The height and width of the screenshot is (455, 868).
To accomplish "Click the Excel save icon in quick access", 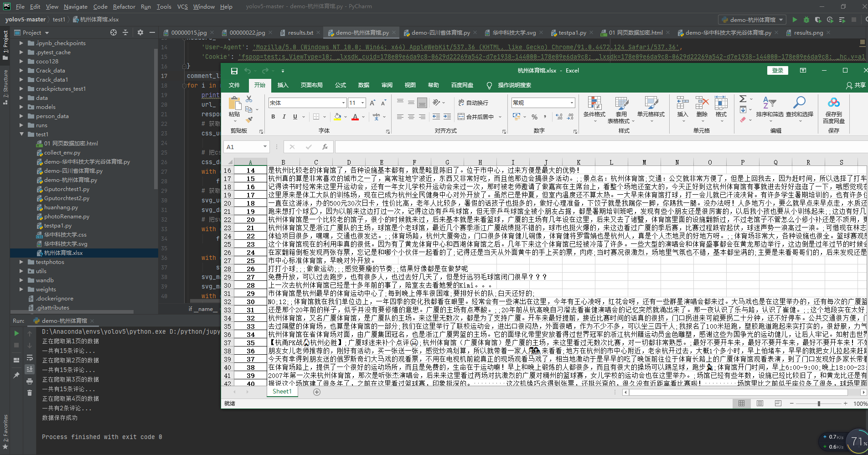I will click(x=234, y=71).
